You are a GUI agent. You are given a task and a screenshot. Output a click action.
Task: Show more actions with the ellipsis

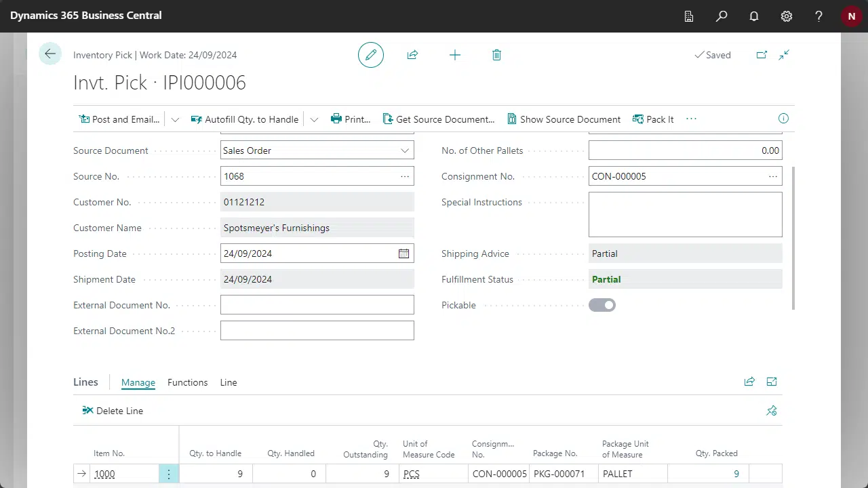pos(691,119)
